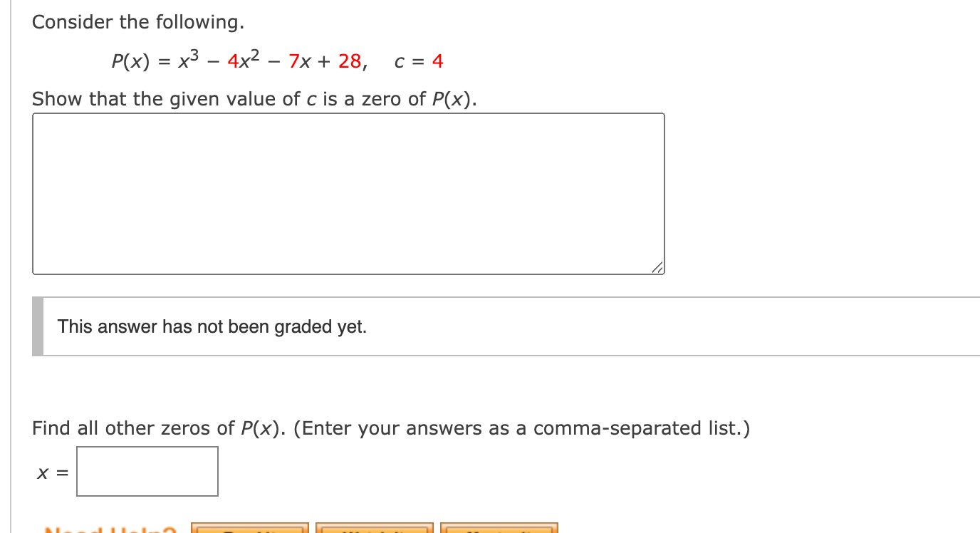The width and height of the screenshot is (980, 533).
Task: Click the gray grading indicator bar
Action: point(37,326)
